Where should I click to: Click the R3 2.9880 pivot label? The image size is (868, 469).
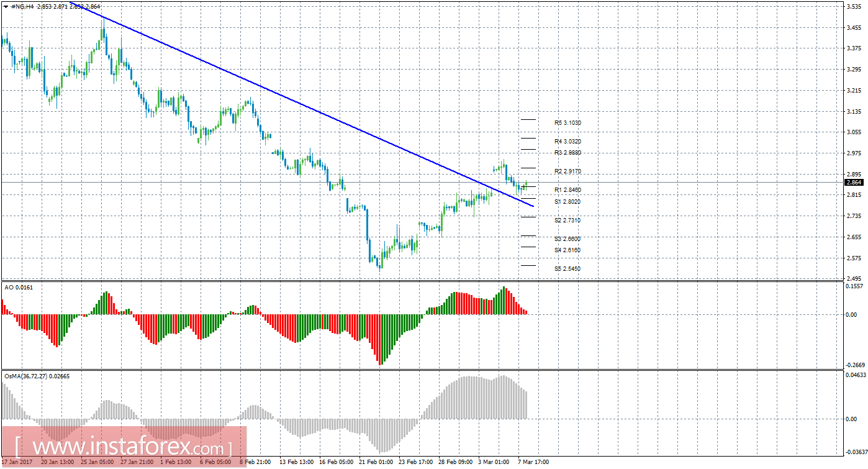(x=567, y=153)
